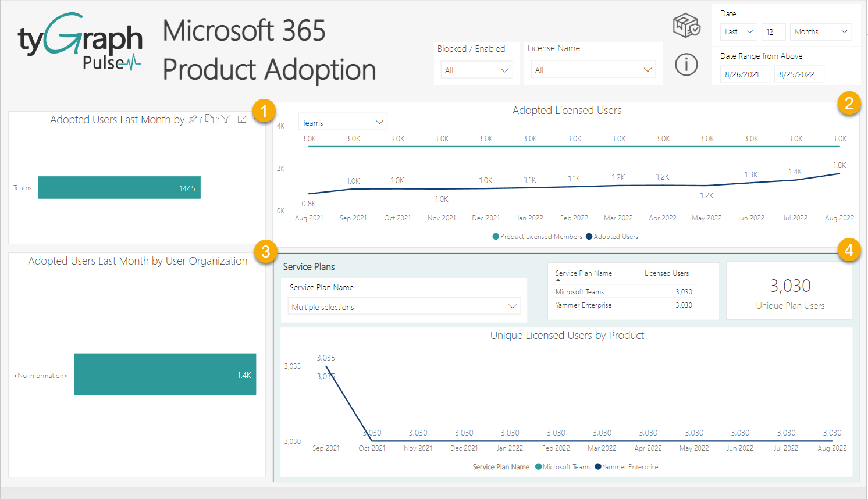The width and height of the screenshot is (868, 499).
Task: Click the sort arrow on Service Plan Name column
Action: pos(559,280)
